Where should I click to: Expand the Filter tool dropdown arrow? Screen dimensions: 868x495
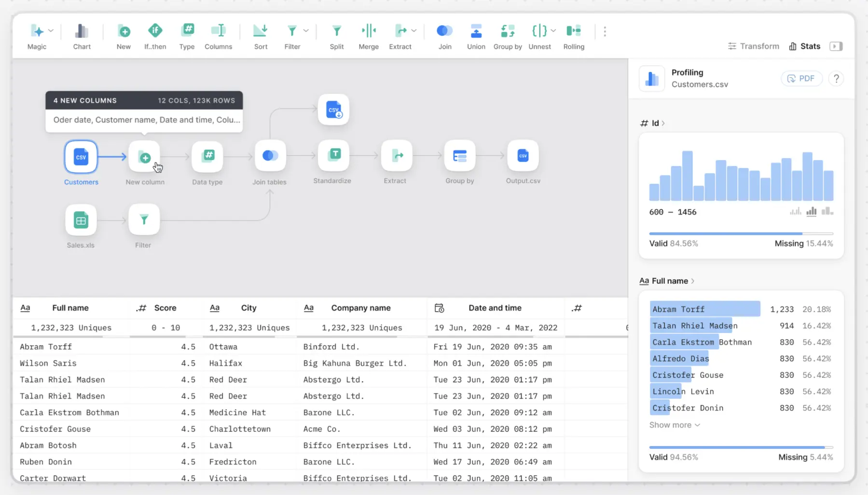click(x=306, y=31)
